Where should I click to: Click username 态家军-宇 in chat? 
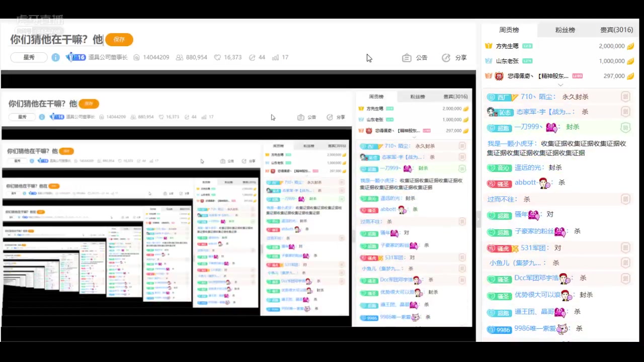(x=543, y=112)
